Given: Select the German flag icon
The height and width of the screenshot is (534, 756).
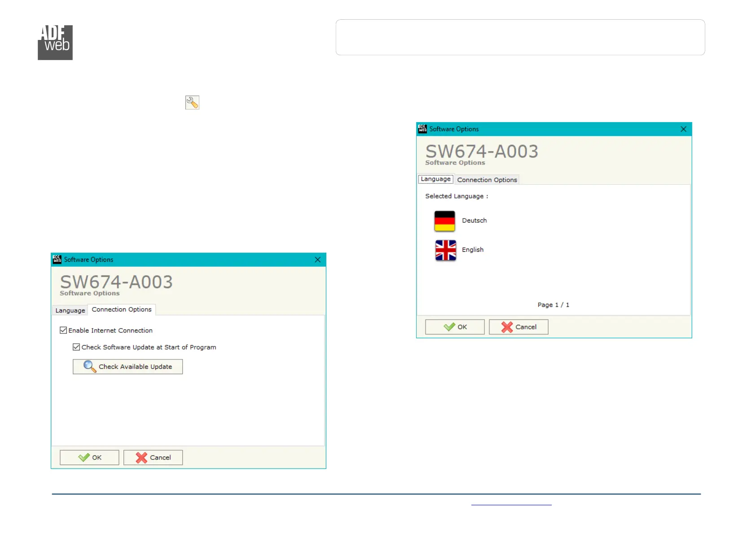Looking at the screenshot, I should pos(445,221).
